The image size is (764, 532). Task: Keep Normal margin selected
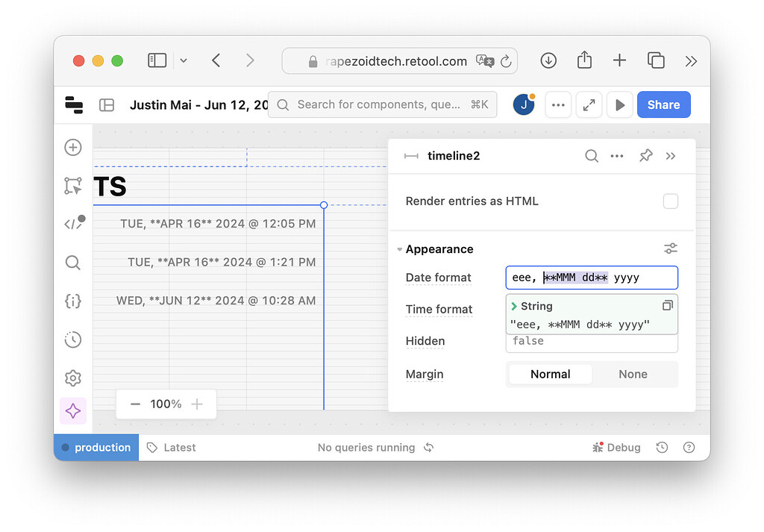pyautogui.click(x=550, y=374)
